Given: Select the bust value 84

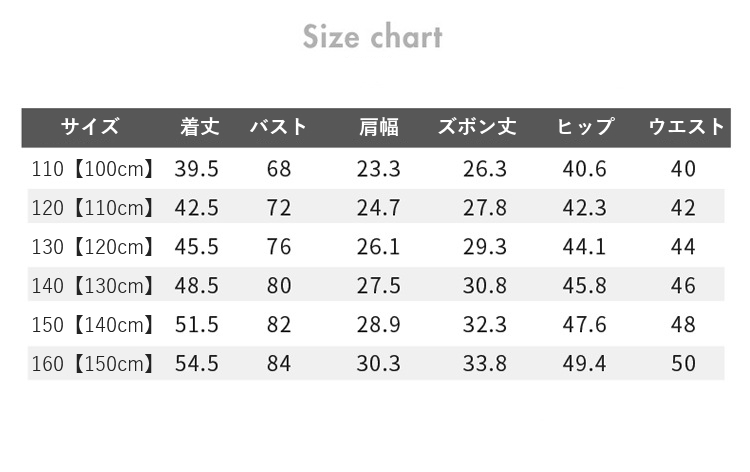Looking at the screenshot, I should pyautogui.click(x=279, y=363).
